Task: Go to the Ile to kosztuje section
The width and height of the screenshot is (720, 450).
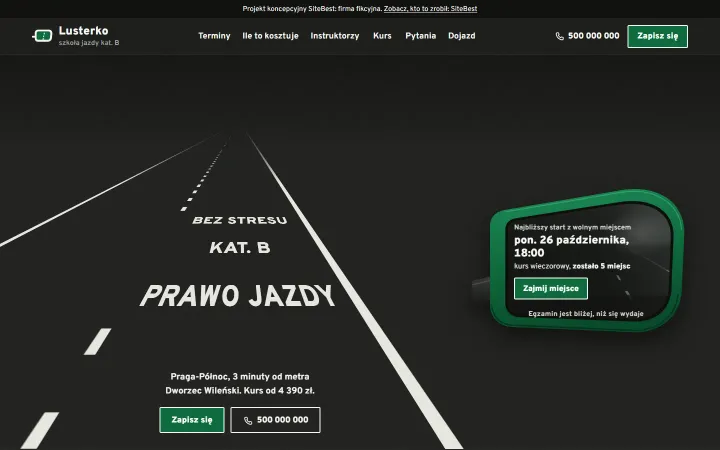Action: [x=270, y=36]
